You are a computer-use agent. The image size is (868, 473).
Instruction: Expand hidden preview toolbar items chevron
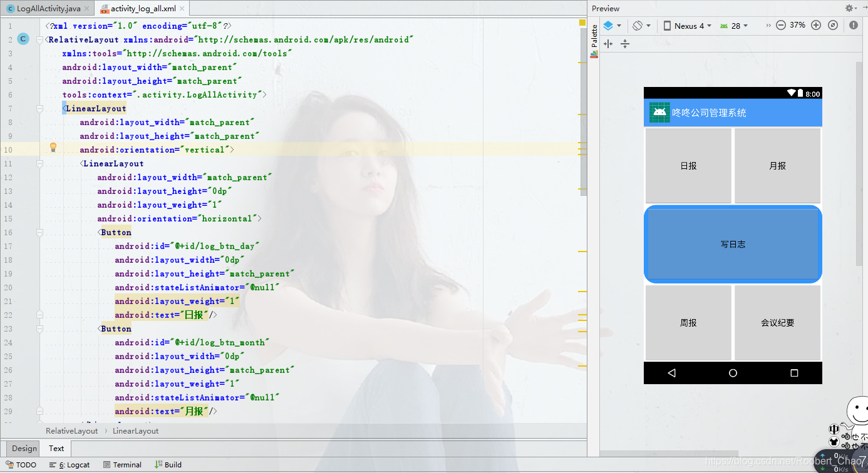click(x=768, y=26)
